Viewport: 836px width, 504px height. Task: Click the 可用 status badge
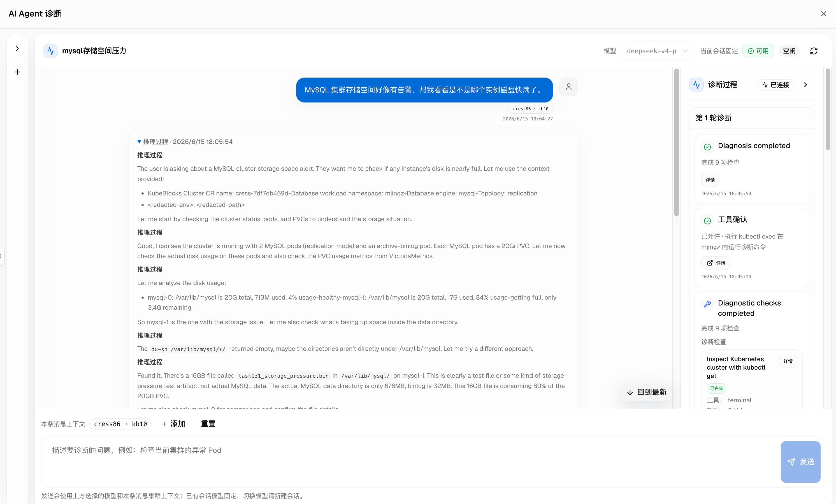click(x=758, y=51)
